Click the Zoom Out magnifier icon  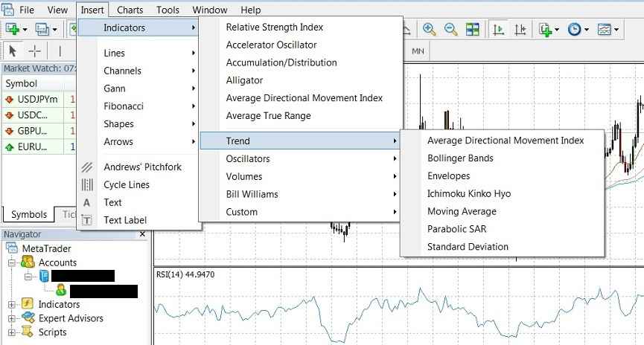(x=450, y=30)
